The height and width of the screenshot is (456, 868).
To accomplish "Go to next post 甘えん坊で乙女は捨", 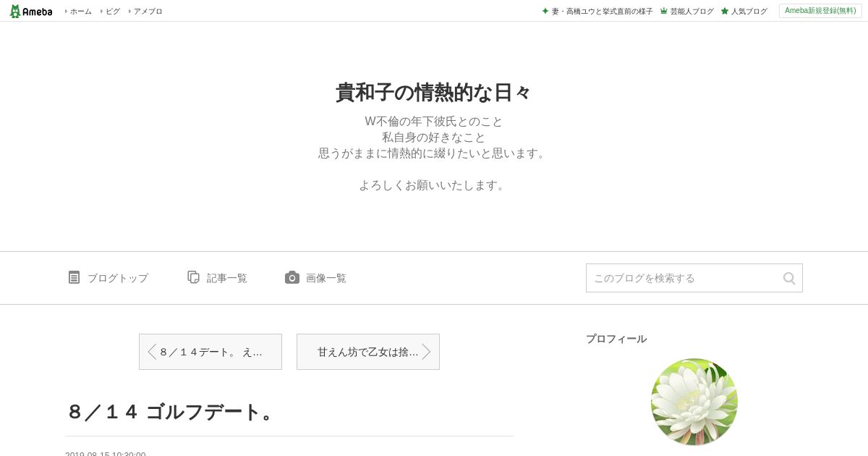I will pyautogui.click(x=368, y=352).
